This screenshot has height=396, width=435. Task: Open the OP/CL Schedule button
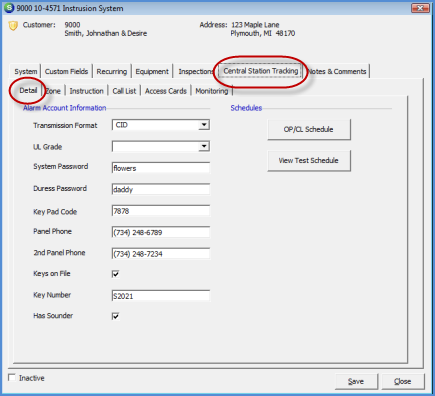click(309, 129)
